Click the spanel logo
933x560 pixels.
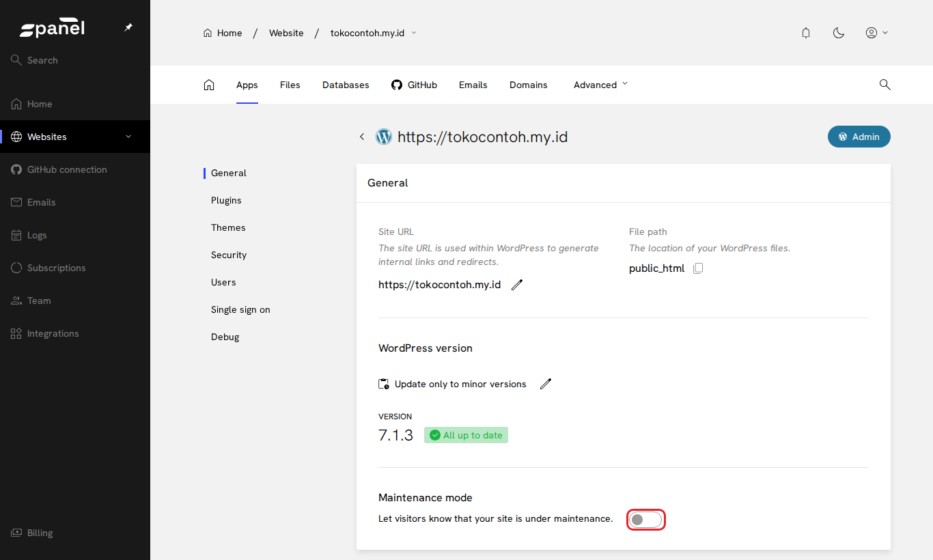pos(52,29)
